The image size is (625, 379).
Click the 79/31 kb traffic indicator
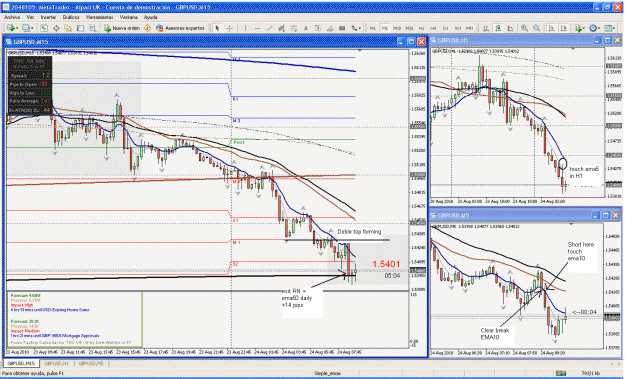point(591,373)
